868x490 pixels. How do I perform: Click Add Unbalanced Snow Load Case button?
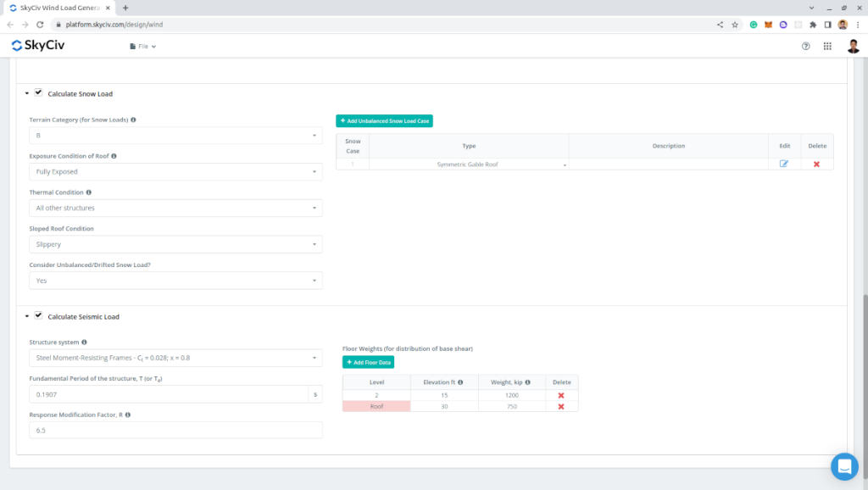pos(384,121)
